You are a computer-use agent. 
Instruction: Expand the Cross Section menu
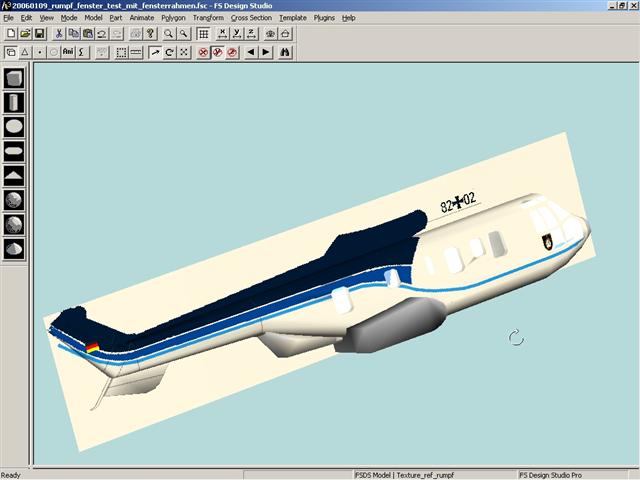pos(251,18)
